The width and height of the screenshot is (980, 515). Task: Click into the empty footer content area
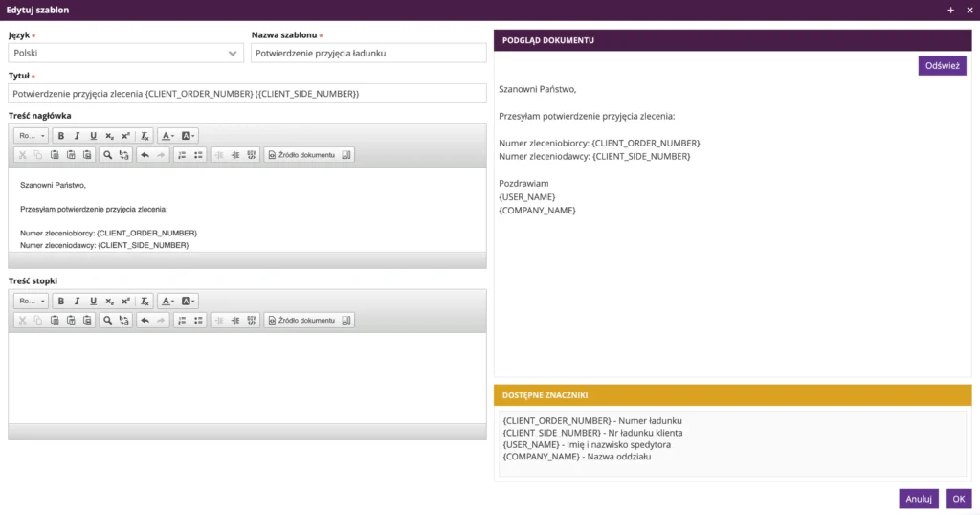click(x=248, y=378)
